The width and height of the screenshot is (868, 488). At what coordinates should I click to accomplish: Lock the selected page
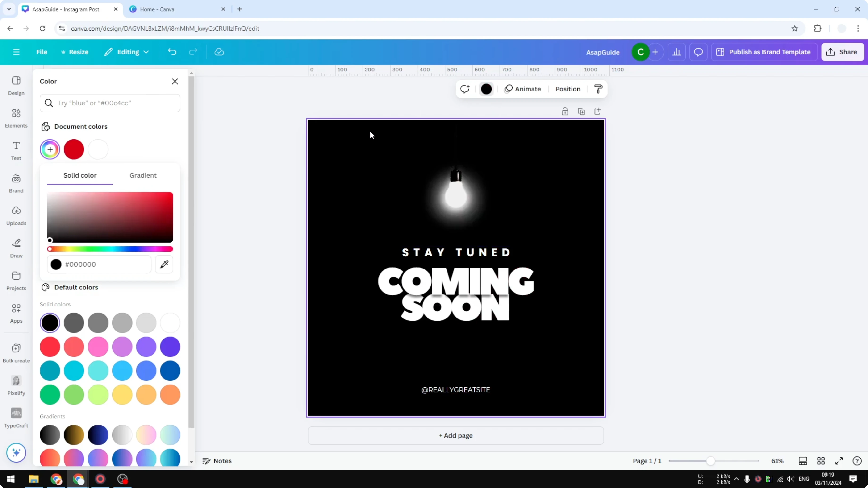565,111
